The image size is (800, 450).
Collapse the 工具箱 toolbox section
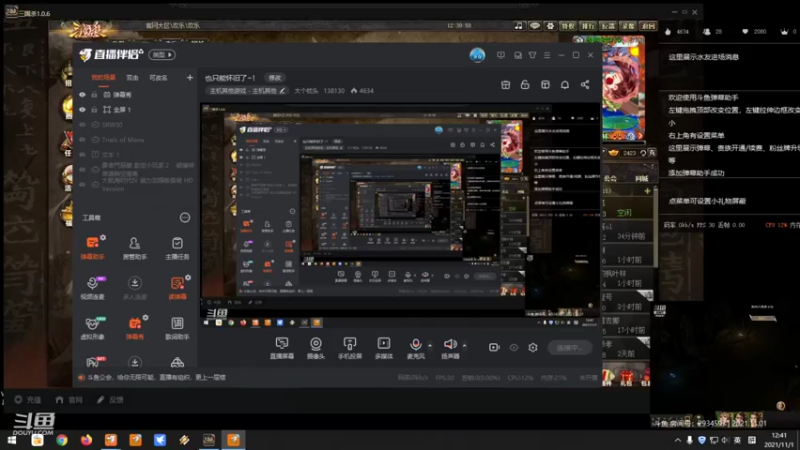click(185, 218)
